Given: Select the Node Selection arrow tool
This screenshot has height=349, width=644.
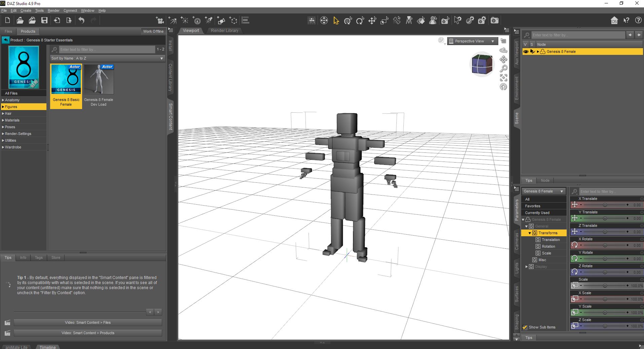Looking at the screenshot, I should [x=336, y=21].
